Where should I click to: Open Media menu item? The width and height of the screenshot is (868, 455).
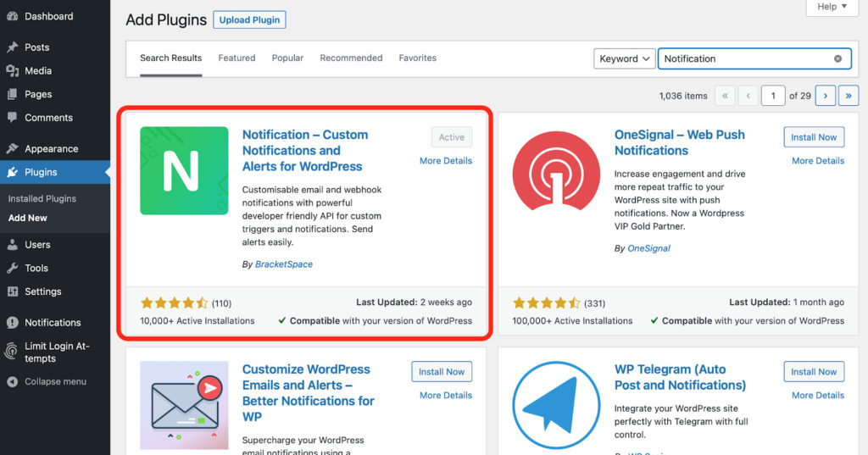(37, 71)
